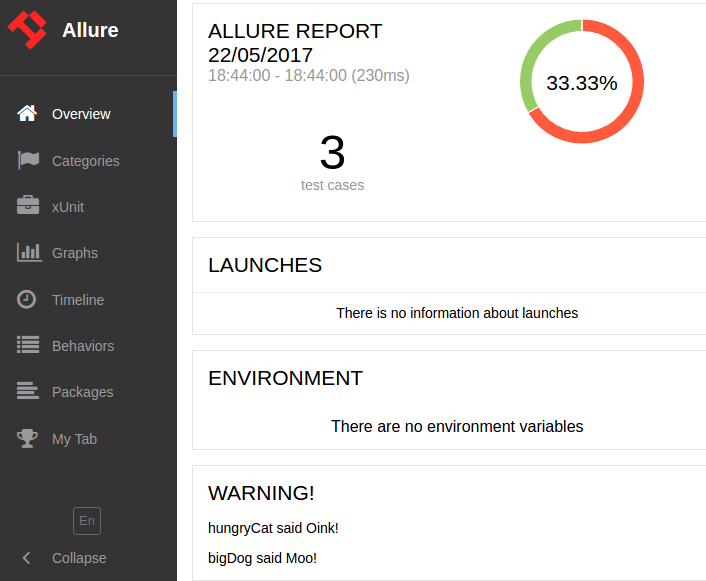
Task: Open the En language selector
Action: [x=87, y=521]
